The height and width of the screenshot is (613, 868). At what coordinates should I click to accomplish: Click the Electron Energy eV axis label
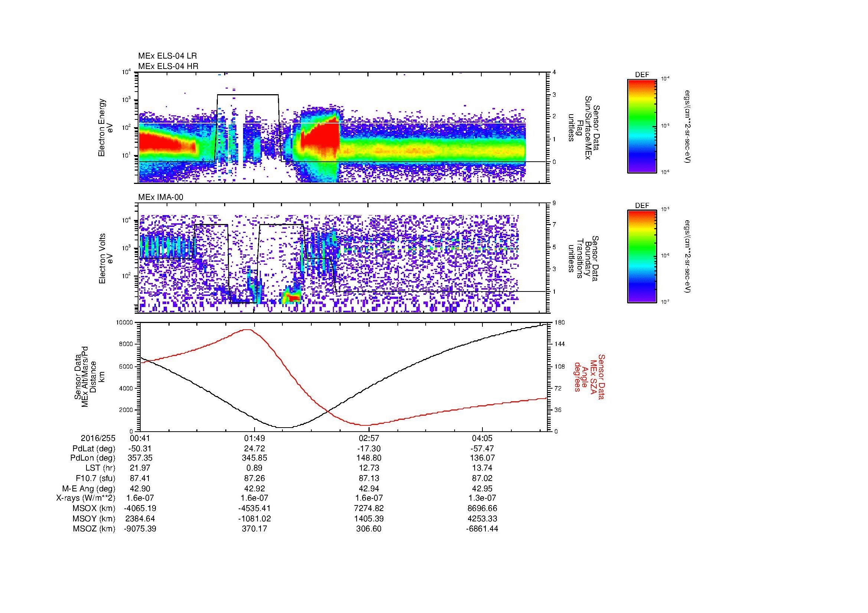tap(106, 128)
